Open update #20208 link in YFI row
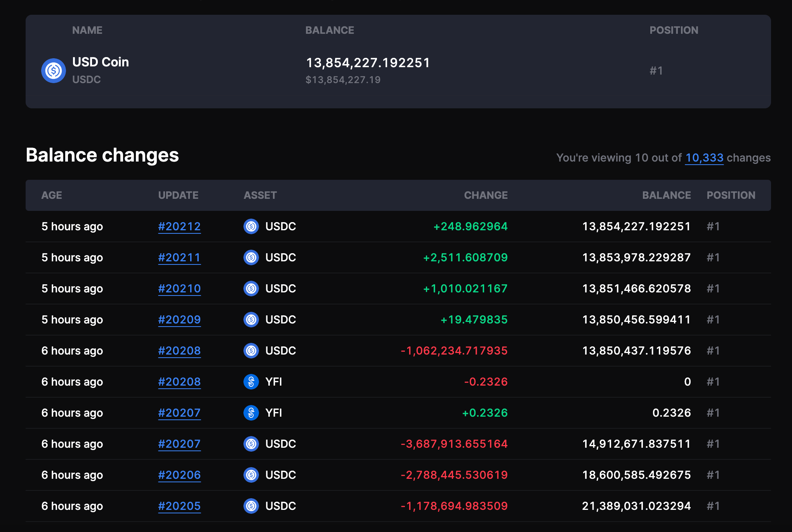Viewport: 792px width, 532px height. (x=179, y=382)
